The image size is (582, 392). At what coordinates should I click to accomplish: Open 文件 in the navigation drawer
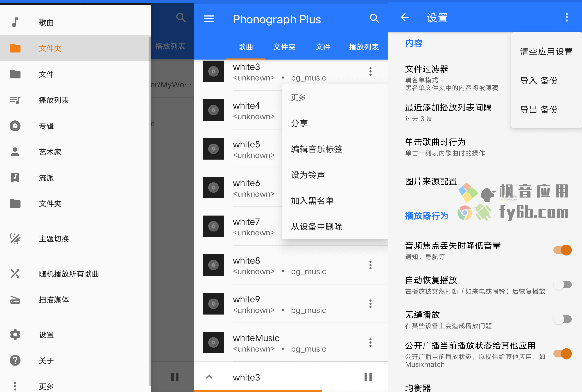point(75,74)
